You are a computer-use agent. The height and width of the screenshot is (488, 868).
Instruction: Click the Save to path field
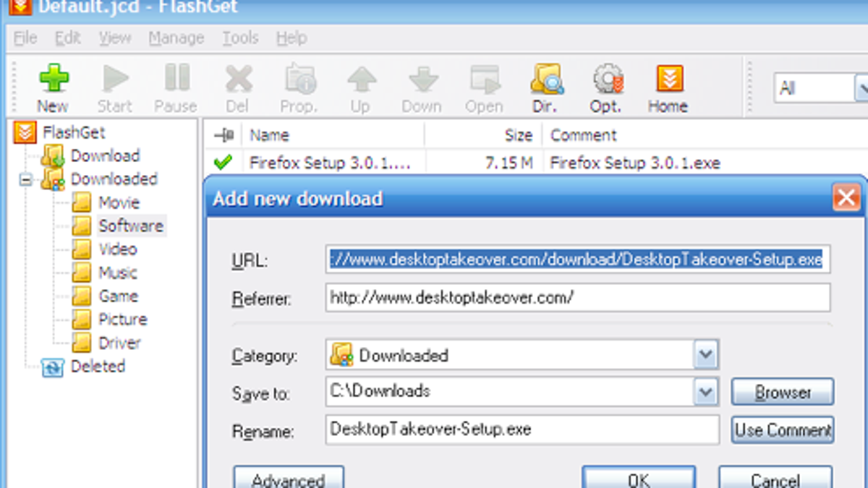(x=510, y=392)
